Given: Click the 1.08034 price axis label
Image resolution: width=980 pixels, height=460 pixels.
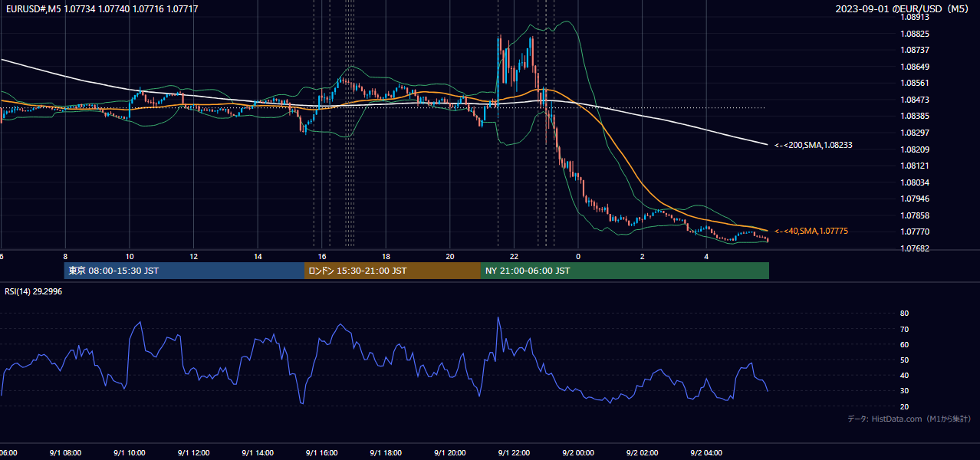Looking at the screenshot, I should click(916, 182).
